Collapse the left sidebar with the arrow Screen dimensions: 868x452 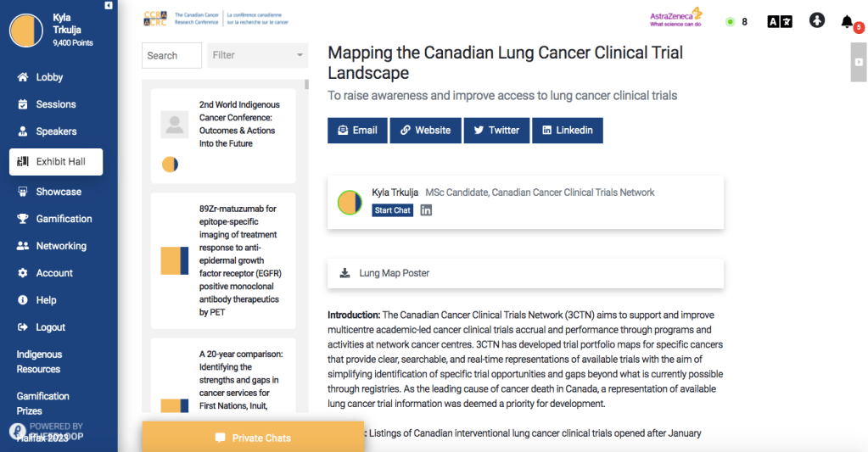tap(109, 5)
